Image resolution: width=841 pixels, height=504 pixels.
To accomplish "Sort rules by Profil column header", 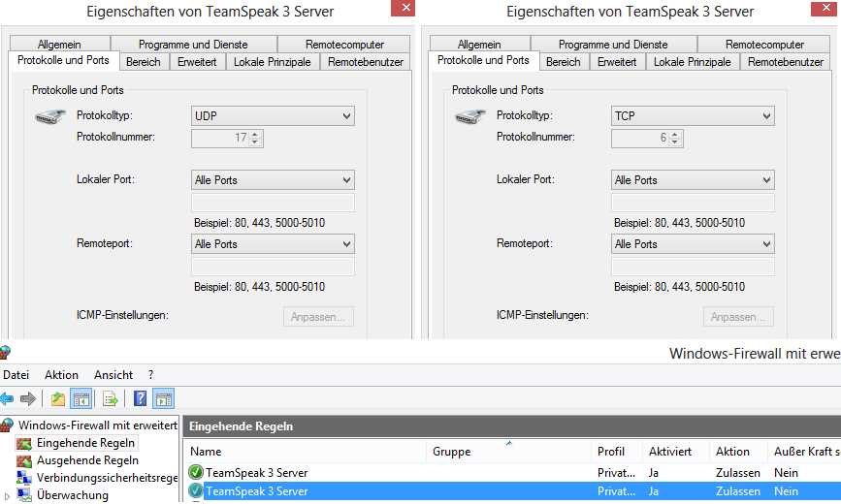I will [x=616, y=452].
